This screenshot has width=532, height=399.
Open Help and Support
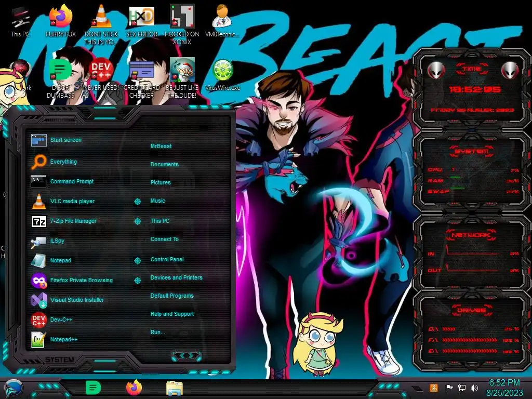pos(172,314)
